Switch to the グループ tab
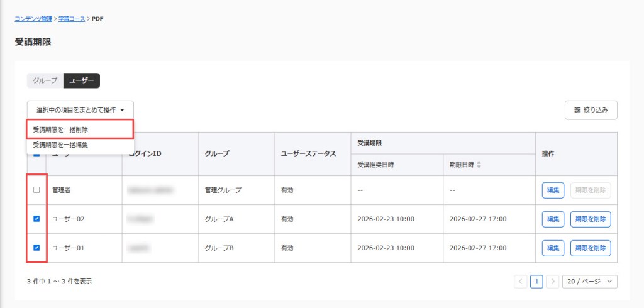The height and width of the screenshot is (308, 644). click(45, 80)
